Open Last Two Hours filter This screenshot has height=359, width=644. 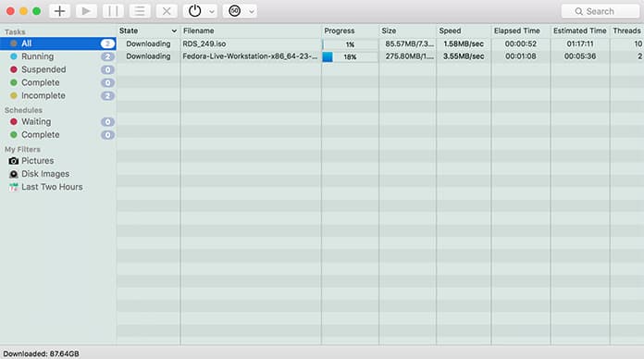coord(58,187)
